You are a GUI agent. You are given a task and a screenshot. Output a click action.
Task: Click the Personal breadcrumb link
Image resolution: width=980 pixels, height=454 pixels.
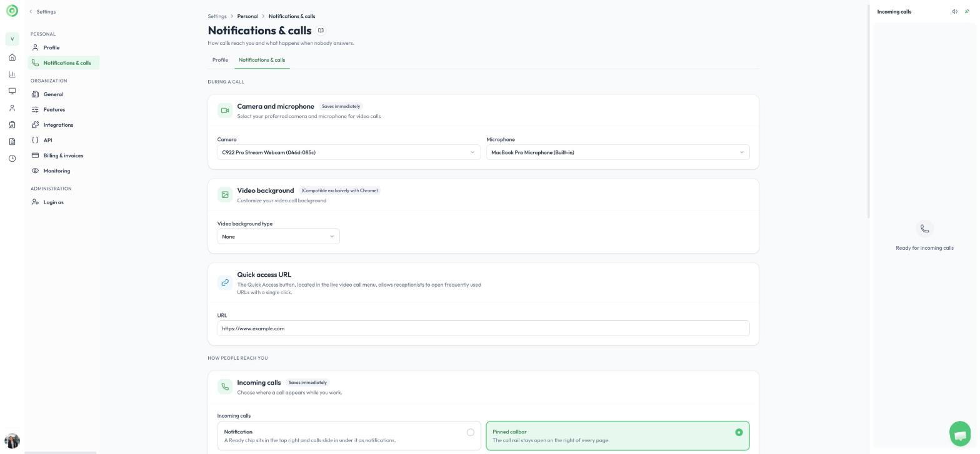pos(247,16)
